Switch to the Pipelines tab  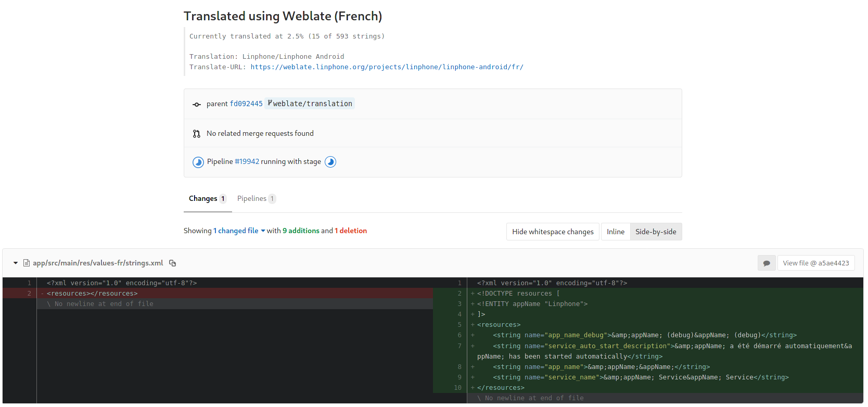pyautogui.click(x=256, y=199)
